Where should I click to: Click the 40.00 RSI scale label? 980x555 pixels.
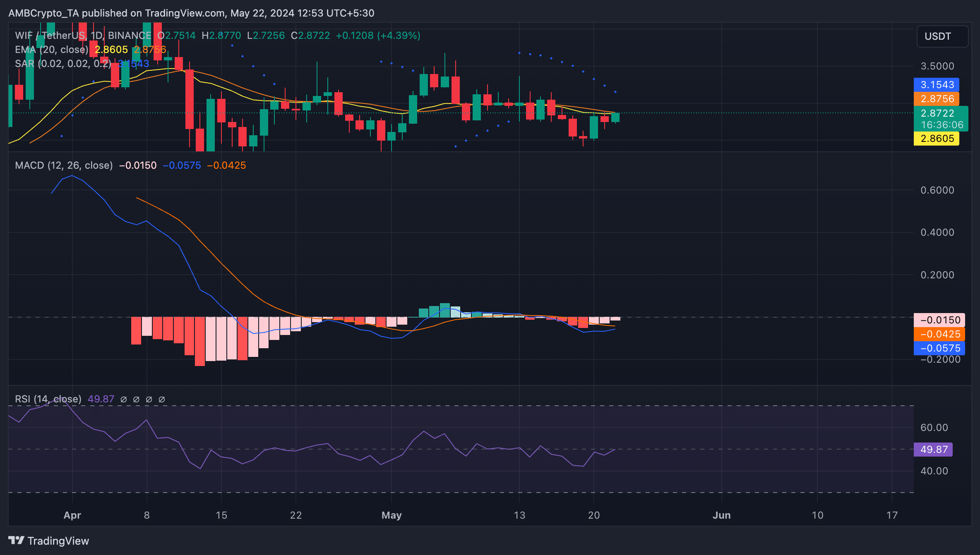pos(934,471)
